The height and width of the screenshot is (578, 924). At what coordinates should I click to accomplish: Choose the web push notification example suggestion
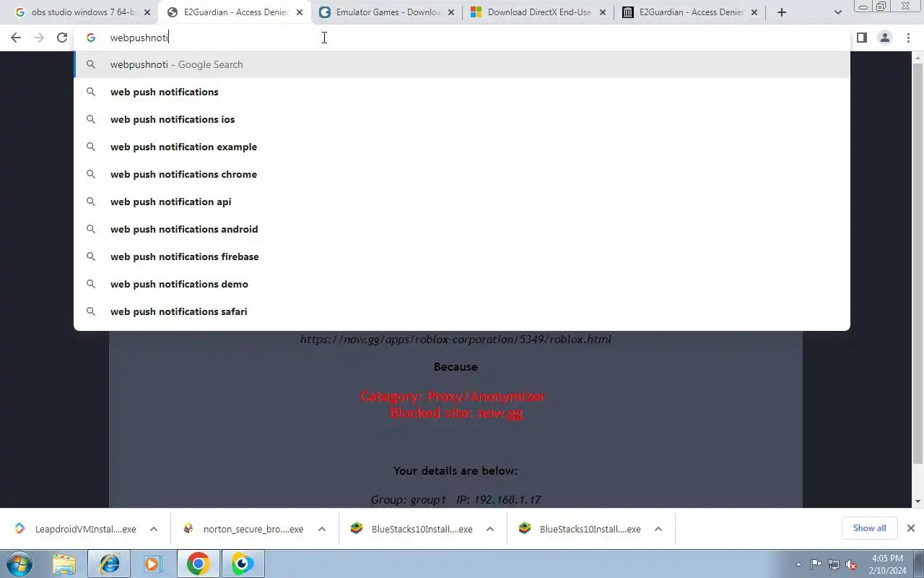tap(462, 147)
